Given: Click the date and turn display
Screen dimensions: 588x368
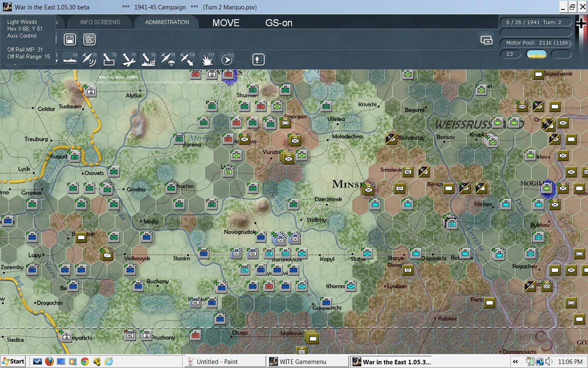Looking at the screenshot, I should click(x=536, y=22).
